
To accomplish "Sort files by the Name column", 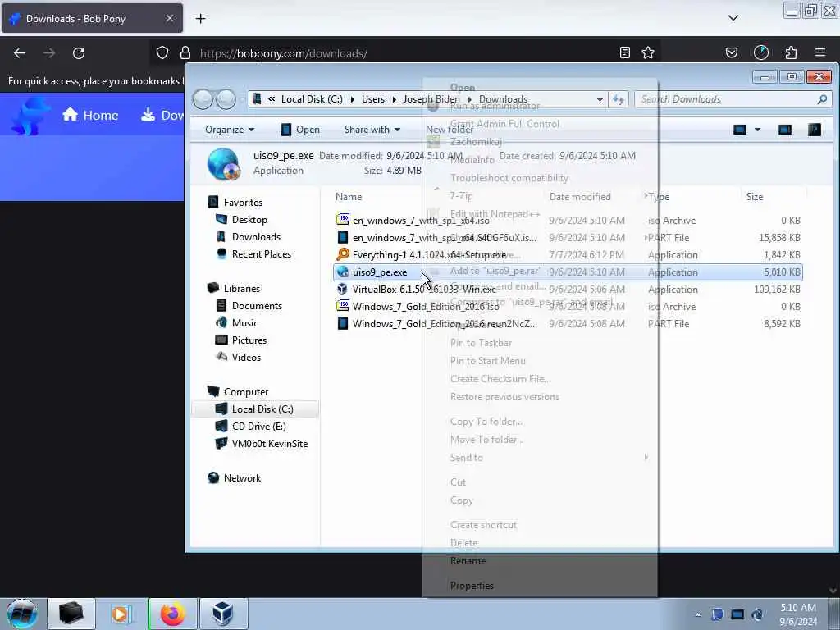I will click(349, 197).
